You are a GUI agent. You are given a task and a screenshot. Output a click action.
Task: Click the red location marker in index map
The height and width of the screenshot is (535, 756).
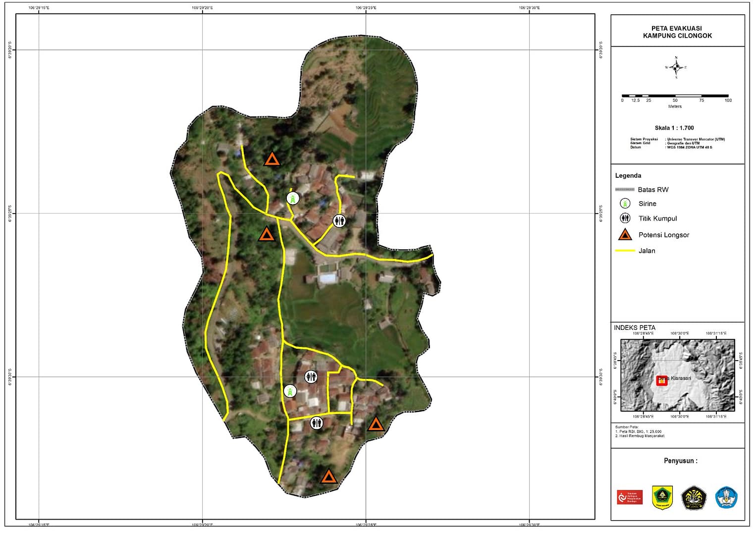tap(662, 380)
